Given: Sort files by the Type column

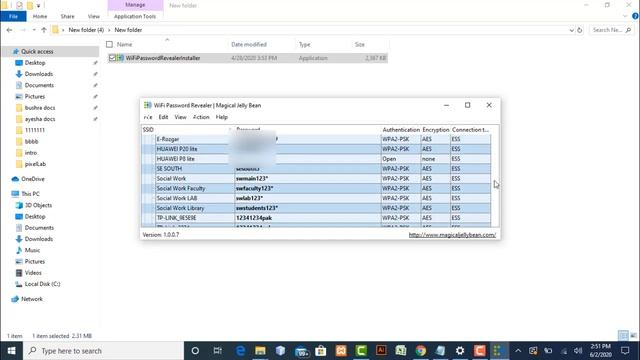Looking at the screenshot, I should coord(304,44).
